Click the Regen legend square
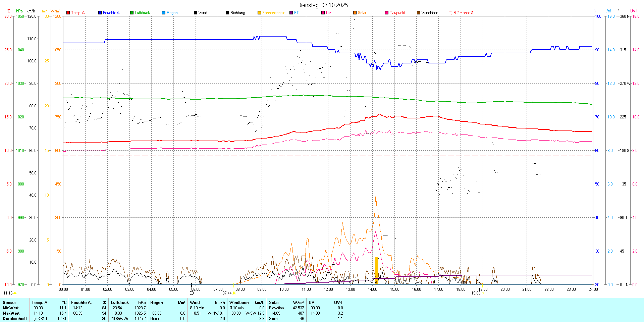This screenshot has width=644, height=322. tap(164, 13)
